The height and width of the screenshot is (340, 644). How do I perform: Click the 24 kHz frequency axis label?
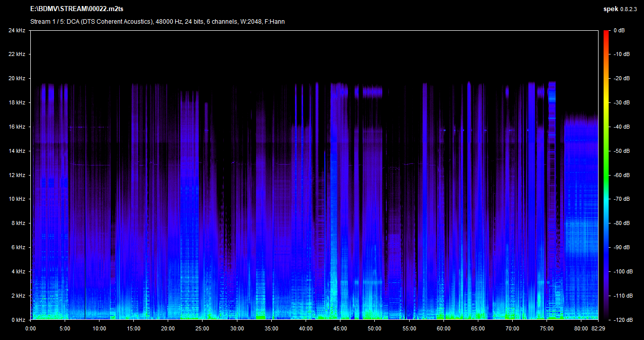pyautogui.click(x=17, y=30)
